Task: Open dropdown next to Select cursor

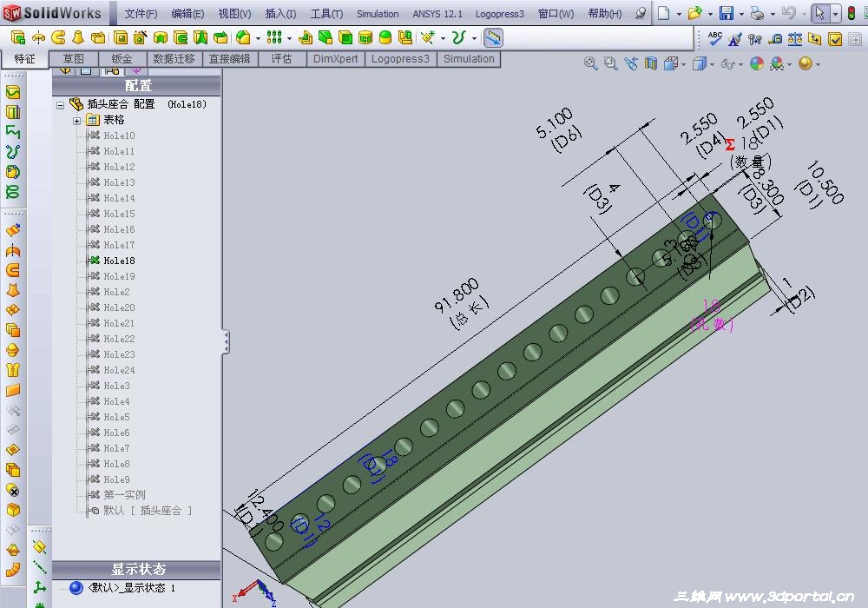Action: coord(835,14)
